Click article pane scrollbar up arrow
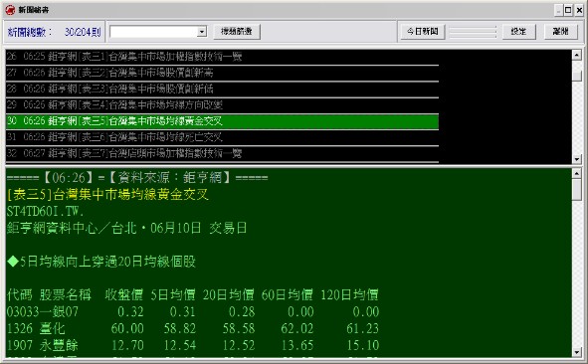This screenshot has height=364, width=588. [x=577, y=174]
